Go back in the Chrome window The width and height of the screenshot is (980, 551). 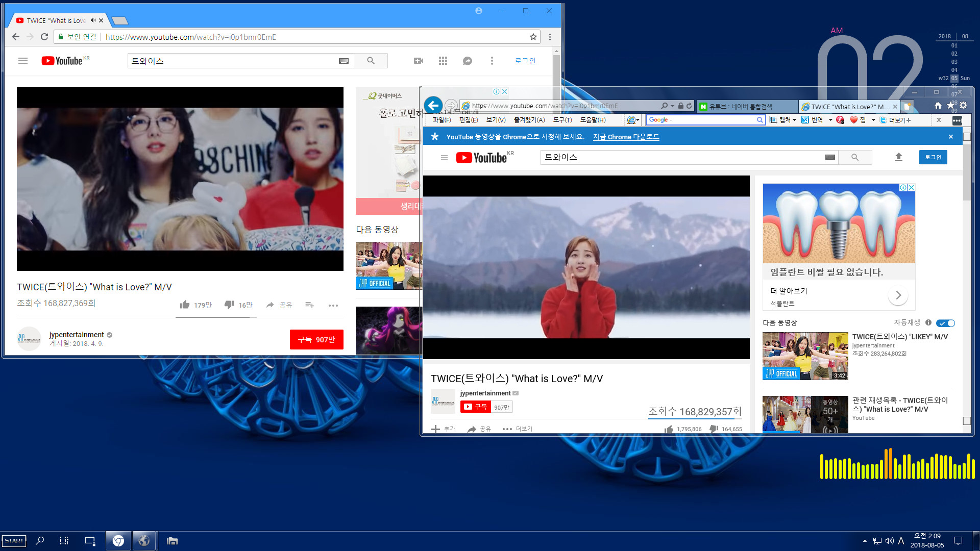coord(15,37)
